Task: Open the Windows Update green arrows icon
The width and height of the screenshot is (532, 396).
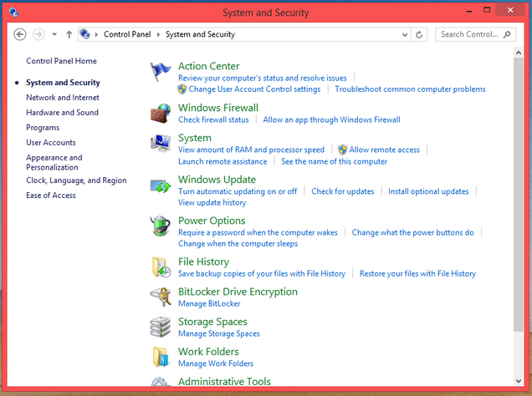Action: point(161,186)
